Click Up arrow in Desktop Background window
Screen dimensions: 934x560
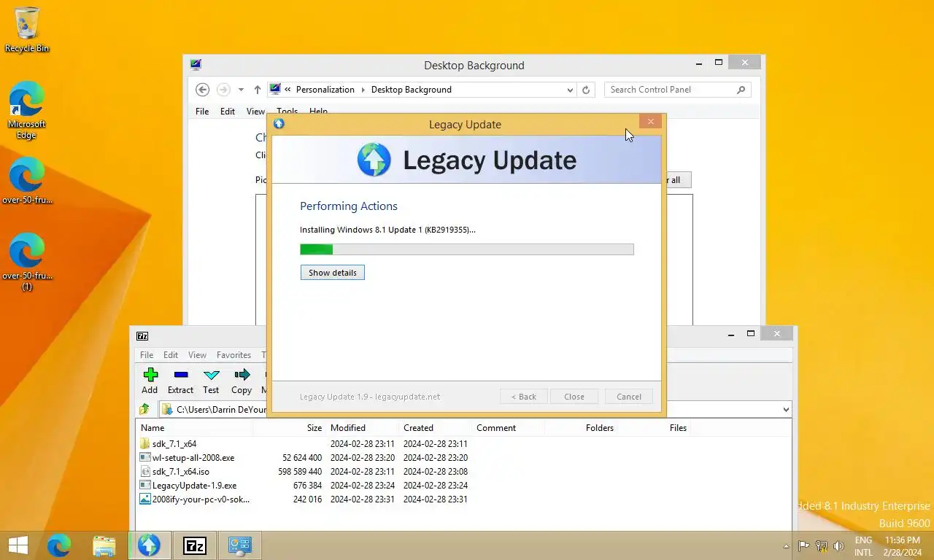click(258, 90)
